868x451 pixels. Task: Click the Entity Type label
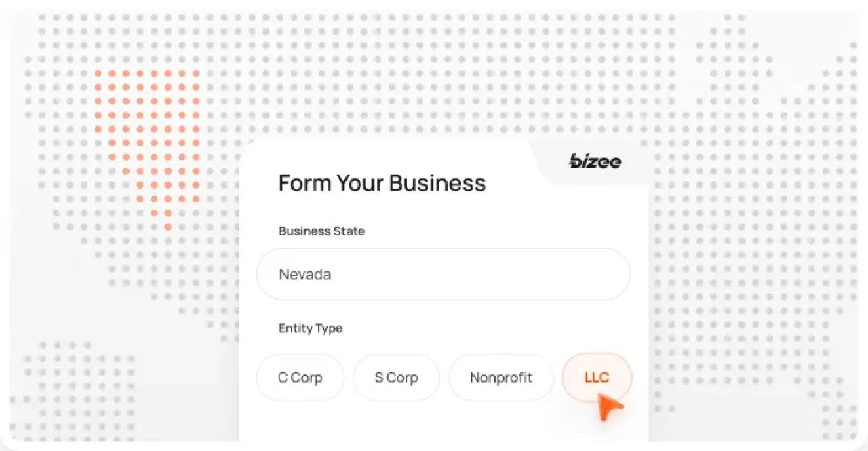click(x=310, y=328)
